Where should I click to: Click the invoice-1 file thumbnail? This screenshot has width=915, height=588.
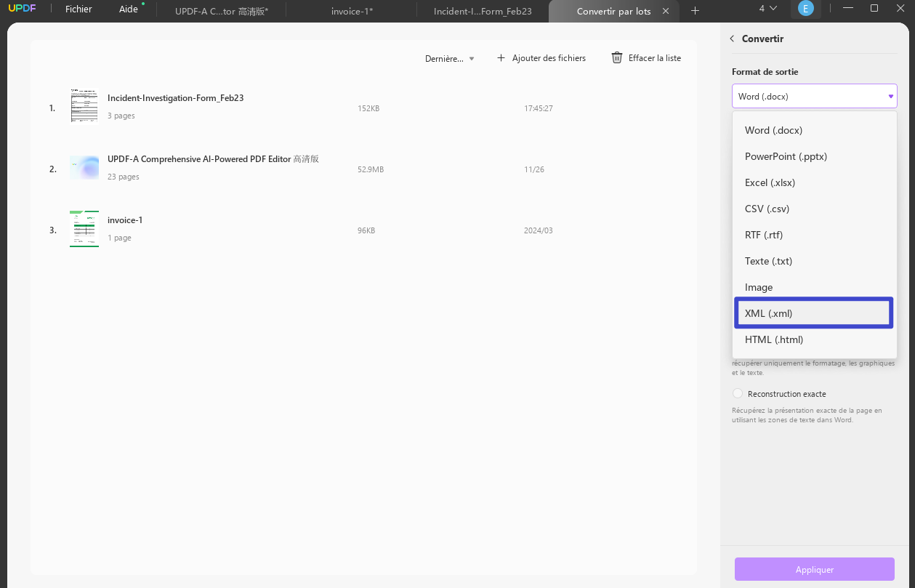(x=84, y=228)
